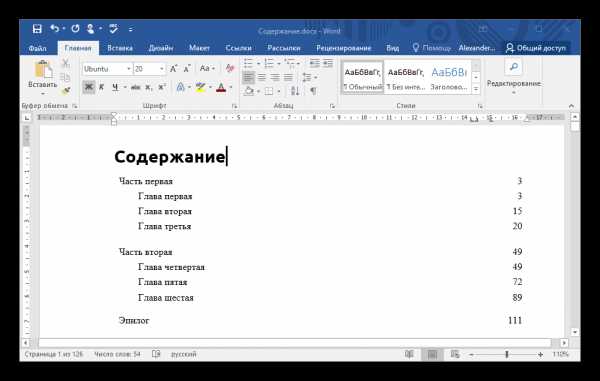Screen dimensions: 600x381
Task: Switch to web layout view icon
Action: pyautogui.click(x=455, y=354)
